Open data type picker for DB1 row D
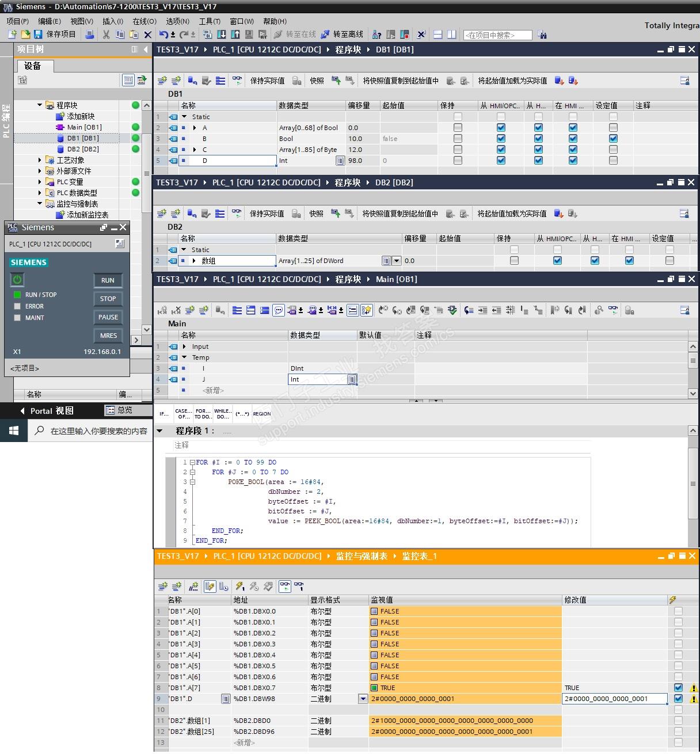This screenshot has width=700, height=754. click(340, 161)
